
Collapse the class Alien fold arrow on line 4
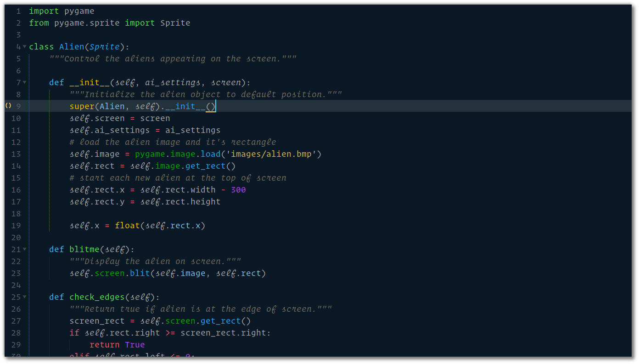(24, 47)
